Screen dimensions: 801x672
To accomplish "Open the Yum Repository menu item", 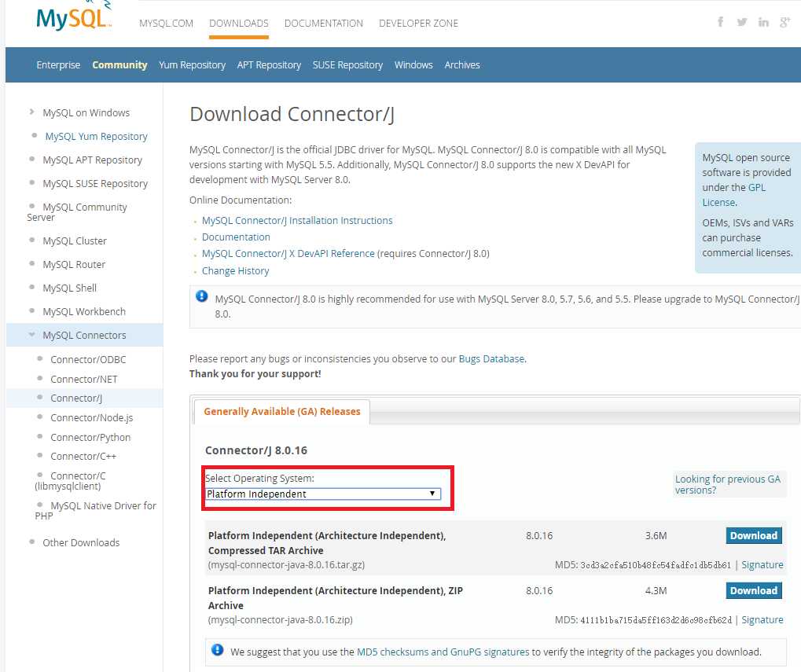I will pyautogui.click(x=192, y=65).
